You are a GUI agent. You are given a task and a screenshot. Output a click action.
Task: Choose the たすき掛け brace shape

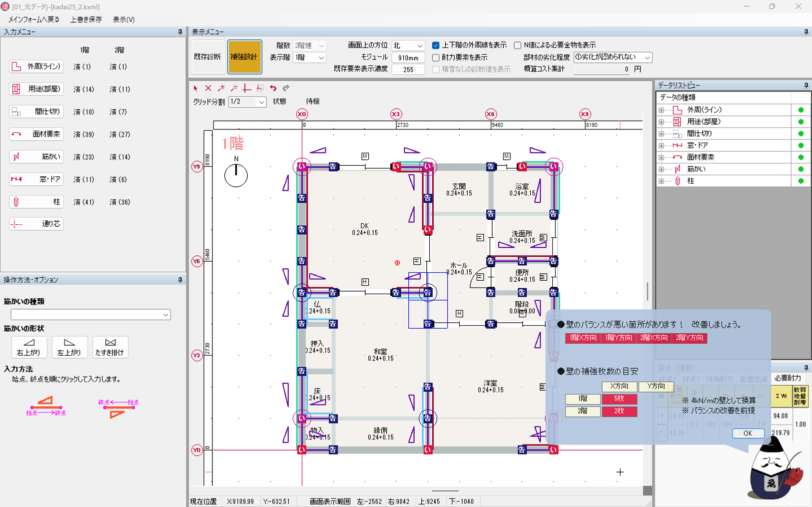click(x=110, y=347)
